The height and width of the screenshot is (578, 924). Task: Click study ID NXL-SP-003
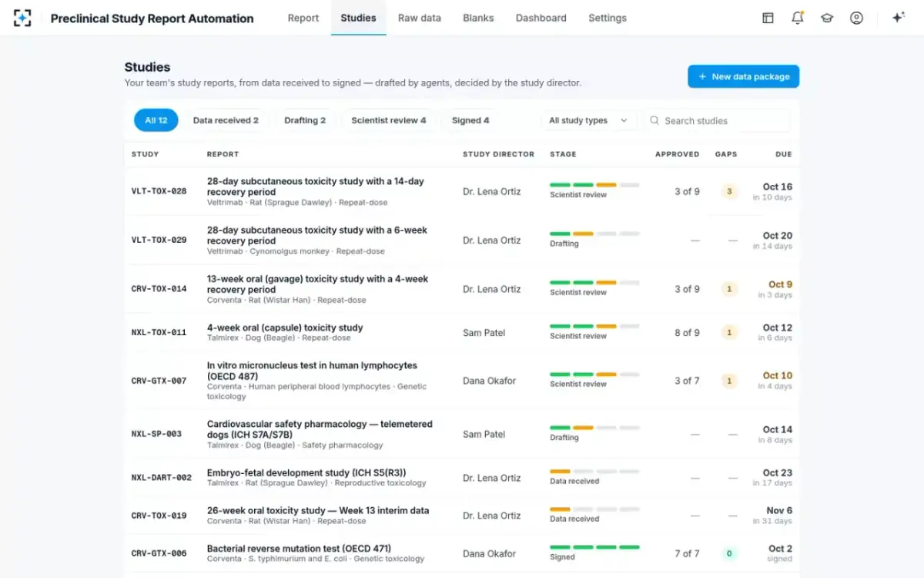(156, 434)
